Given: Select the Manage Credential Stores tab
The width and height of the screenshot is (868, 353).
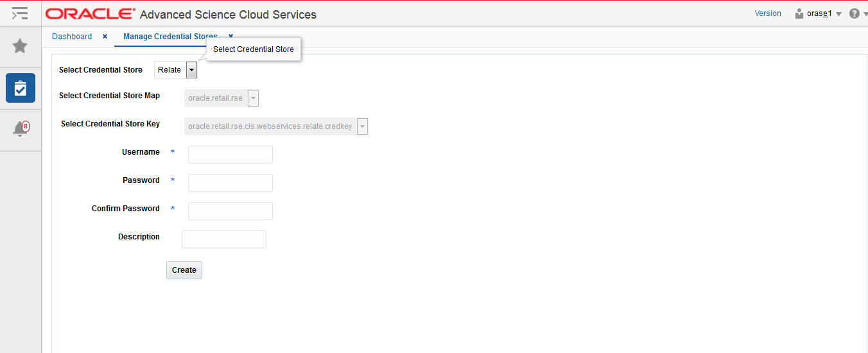Looking at the screenshot, I should pos(170,37).
